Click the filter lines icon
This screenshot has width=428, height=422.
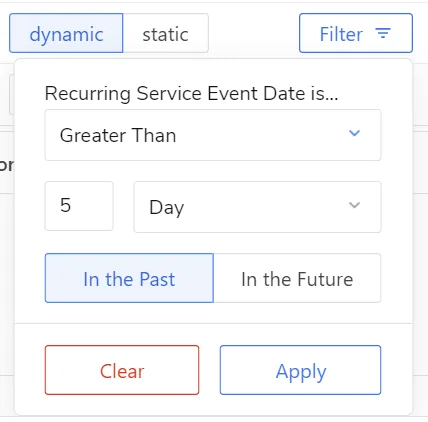(383, 33)
